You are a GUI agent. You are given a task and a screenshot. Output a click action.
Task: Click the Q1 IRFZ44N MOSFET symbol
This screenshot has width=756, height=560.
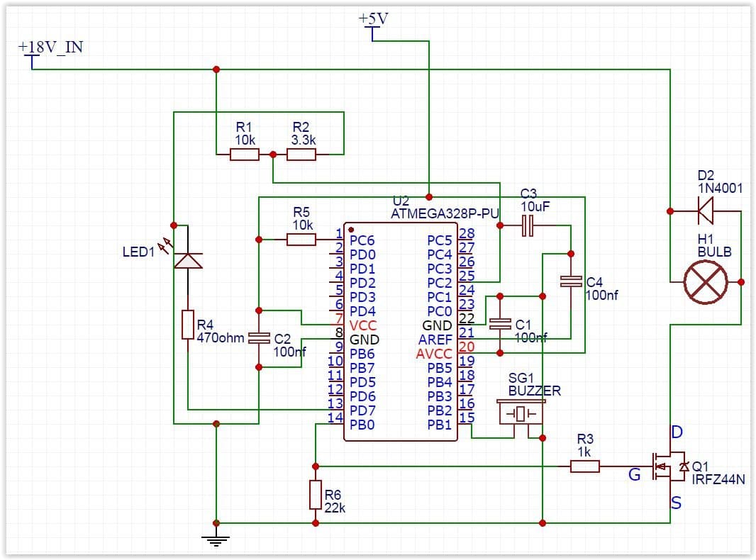tap(669, 466)
